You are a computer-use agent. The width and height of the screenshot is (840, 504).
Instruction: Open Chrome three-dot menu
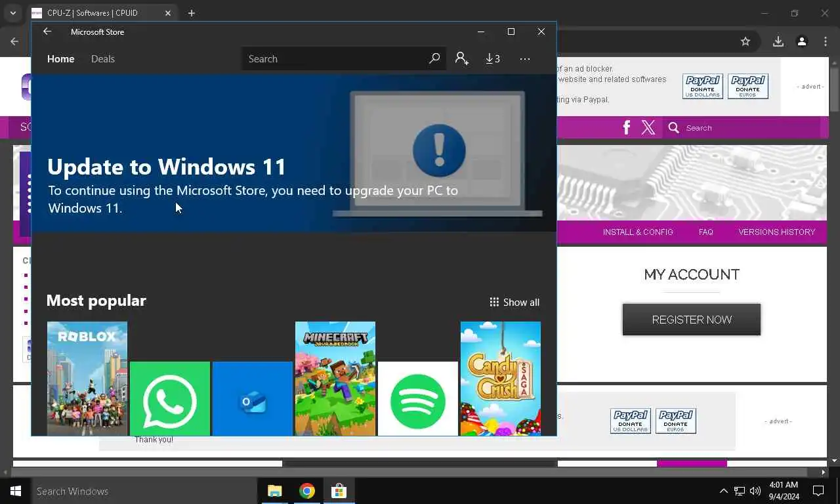tap(826, 41)
